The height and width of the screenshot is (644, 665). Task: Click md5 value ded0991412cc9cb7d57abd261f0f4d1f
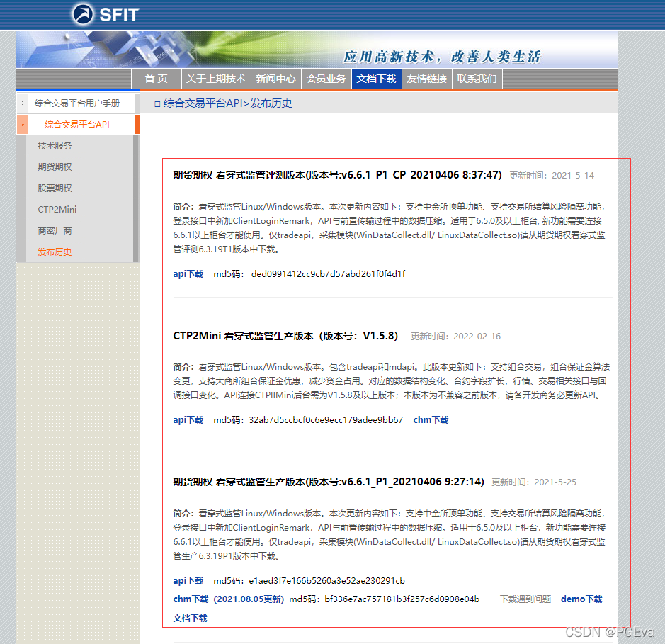tap(329, 273)
